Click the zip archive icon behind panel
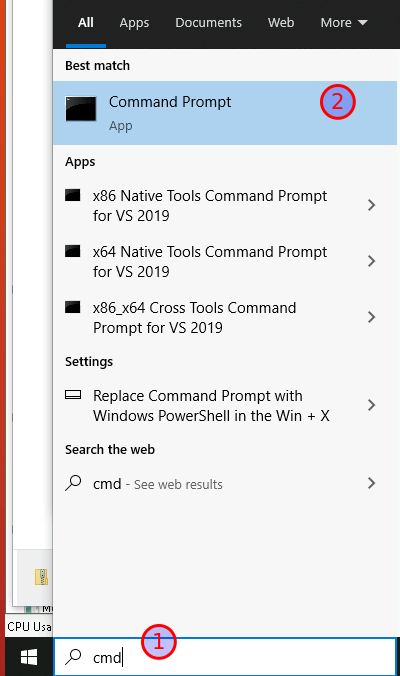Screen dimensions: 400x676 [41, 577]
